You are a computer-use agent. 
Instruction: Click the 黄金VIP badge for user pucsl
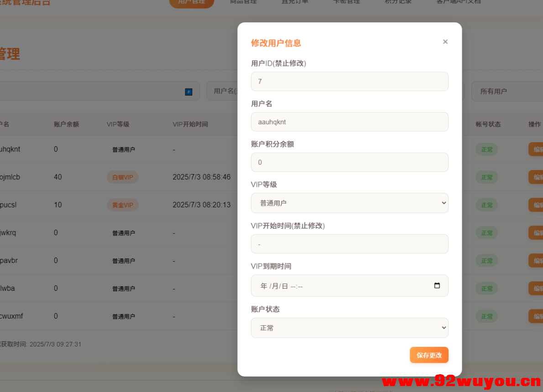pyautogui.click(x=122, y=205)
